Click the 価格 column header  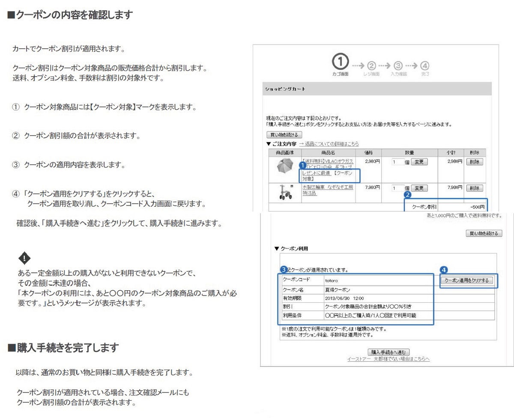pos(368,152)
